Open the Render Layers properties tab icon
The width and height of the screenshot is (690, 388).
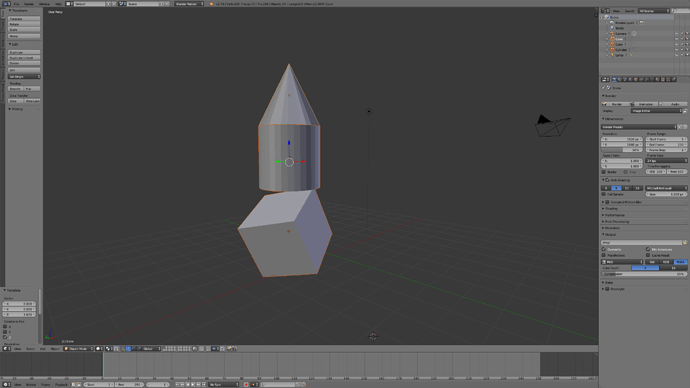pos(620,80)
